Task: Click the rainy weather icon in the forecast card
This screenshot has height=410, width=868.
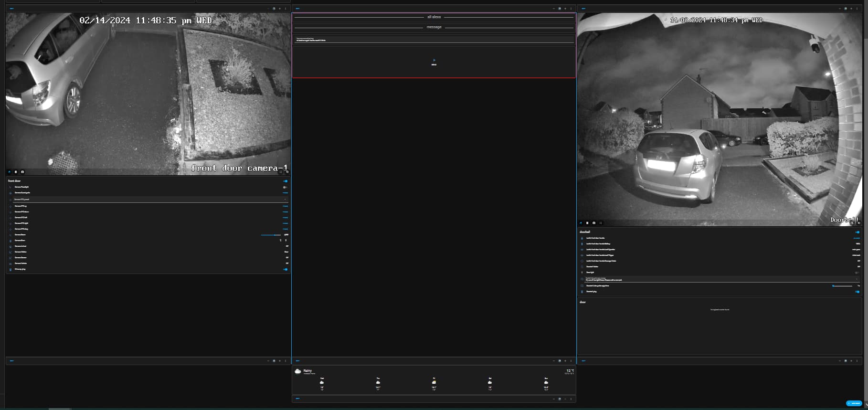Action: 298,371
